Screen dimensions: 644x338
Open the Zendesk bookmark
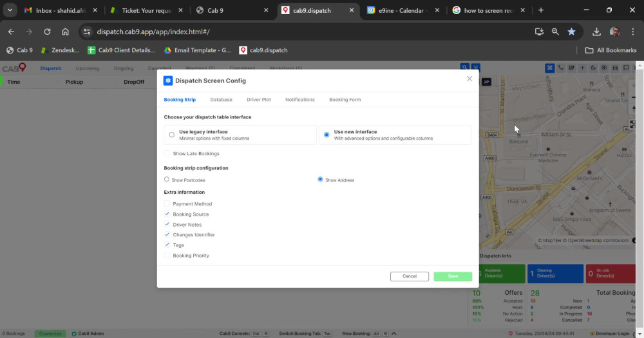(x=60, y=50)
